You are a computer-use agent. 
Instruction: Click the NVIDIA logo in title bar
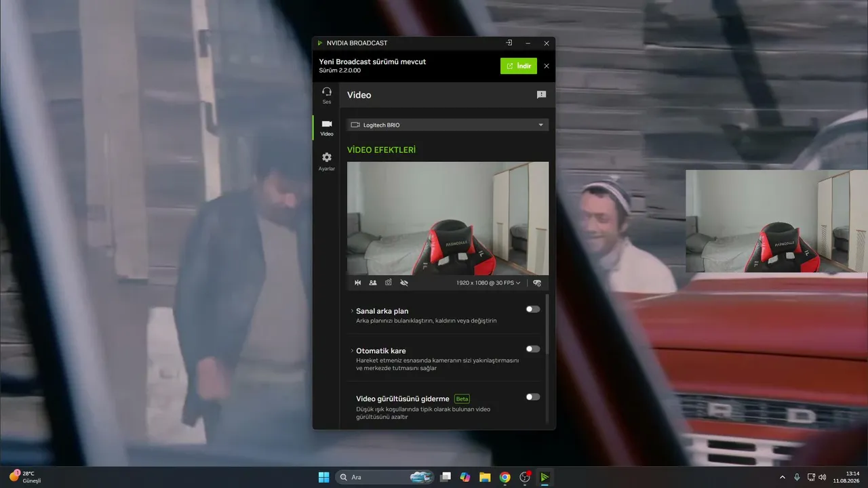coord(320,43)
